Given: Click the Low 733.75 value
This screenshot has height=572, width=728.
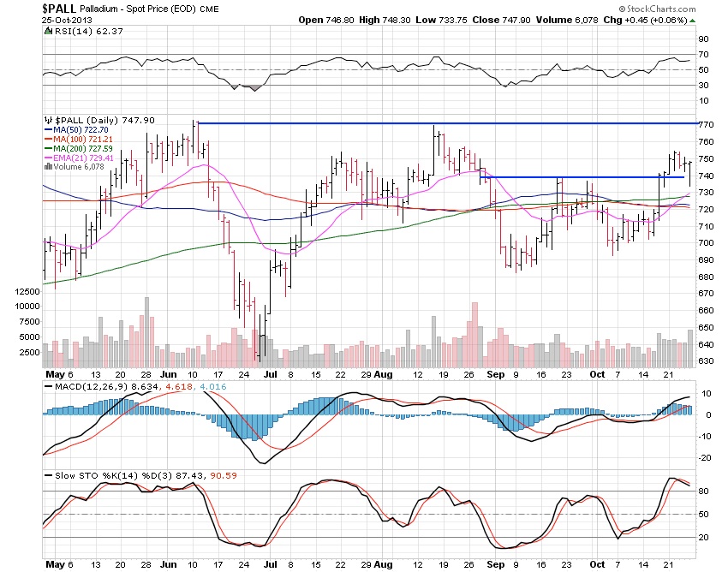Looking at the screenshot, I should pos(441,20).
